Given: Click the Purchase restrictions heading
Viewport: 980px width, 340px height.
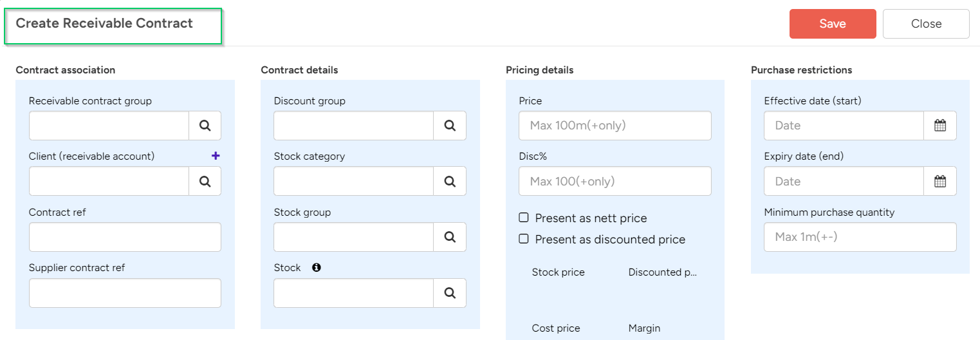Looking at the screenshot, I should coord(802,70).
